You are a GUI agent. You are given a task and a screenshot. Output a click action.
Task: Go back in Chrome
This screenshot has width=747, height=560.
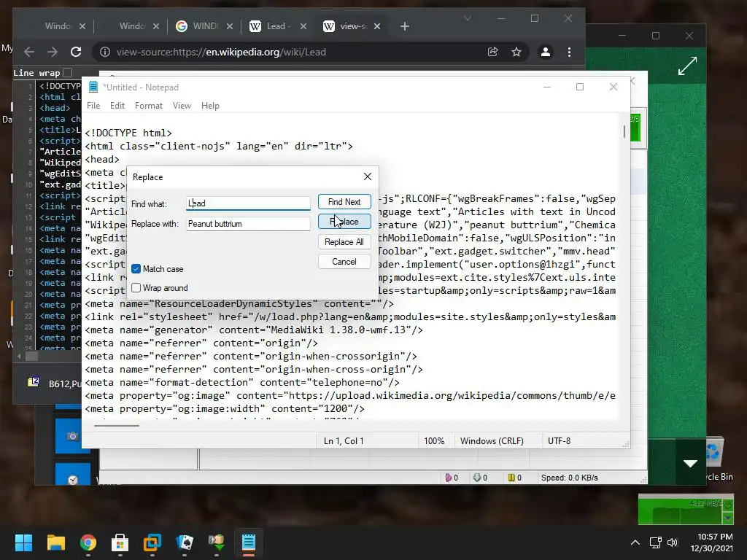pyautogui.click(x=29, y=52)
